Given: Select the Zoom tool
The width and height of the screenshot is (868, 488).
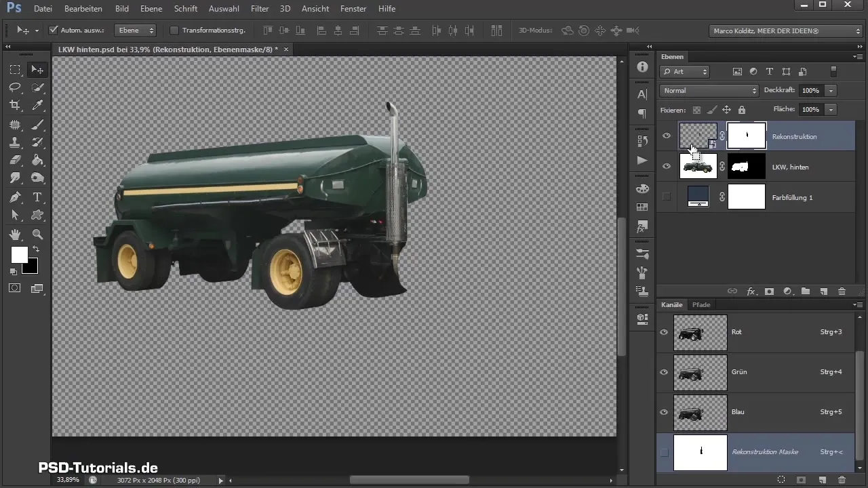Looking at the screenshot, I should (x=37, y=235).
